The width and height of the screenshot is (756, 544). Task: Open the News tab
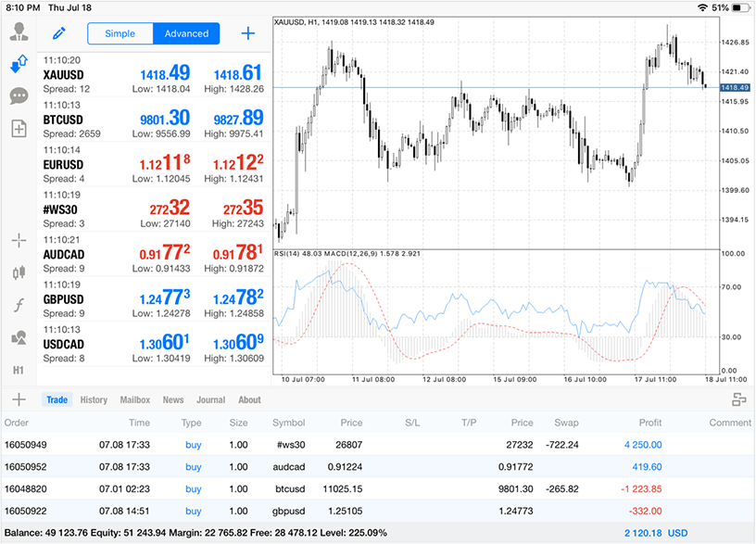coord(173,399)
